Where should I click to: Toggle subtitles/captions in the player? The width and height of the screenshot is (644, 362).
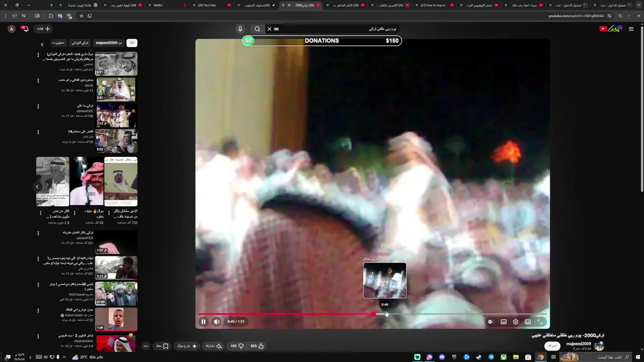pyautogui.click(x=504, y=322)
